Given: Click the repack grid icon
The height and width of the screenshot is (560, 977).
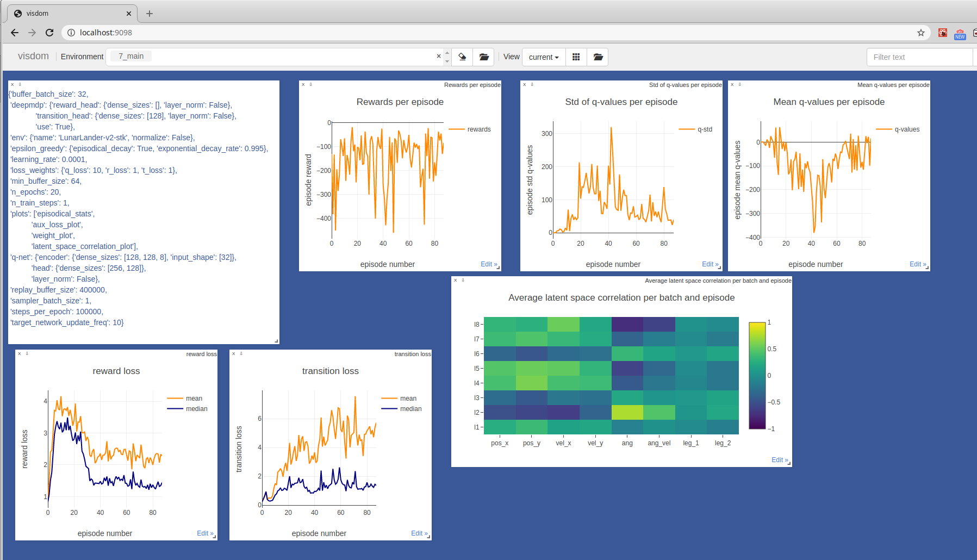Looking at the screenshot, I should coord(576,57).
